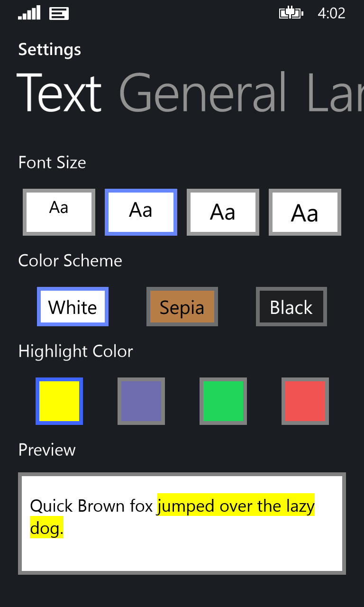The width and height of the screenshot is (364, 607).
Task: Pick the second-largest Aa font size option
Action: tap(223, 212)
